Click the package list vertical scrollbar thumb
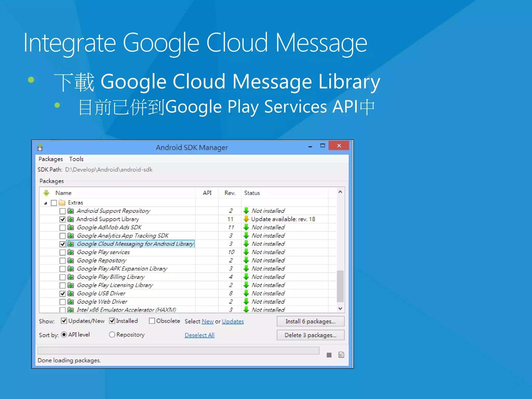 click(340, 286)
